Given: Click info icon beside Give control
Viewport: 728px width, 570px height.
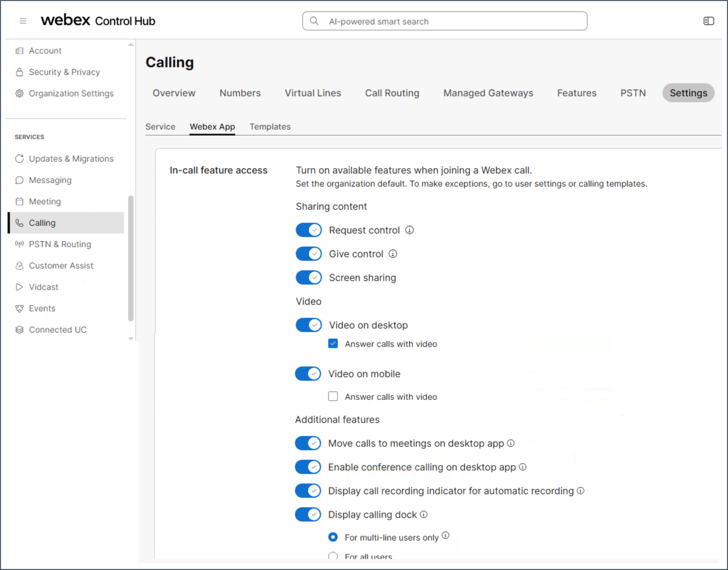Looking at the screenshot, I should [393, 254].
